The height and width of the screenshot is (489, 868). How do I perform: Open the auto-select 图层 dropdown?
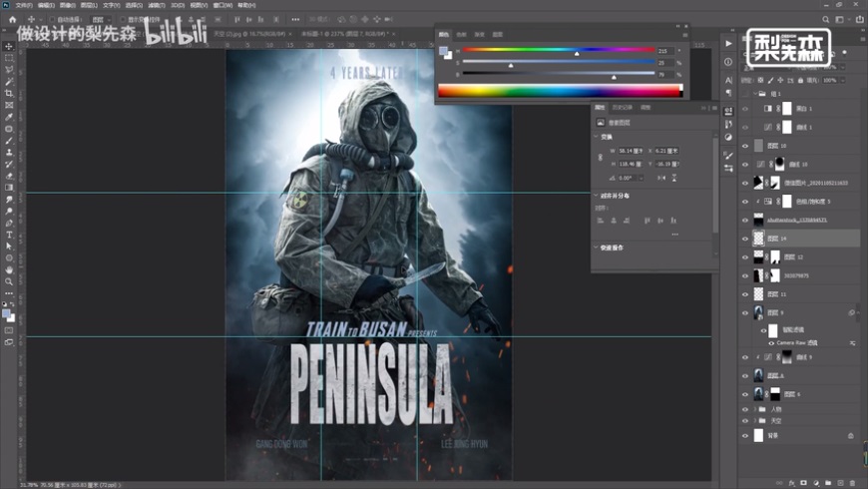point(101,19)
